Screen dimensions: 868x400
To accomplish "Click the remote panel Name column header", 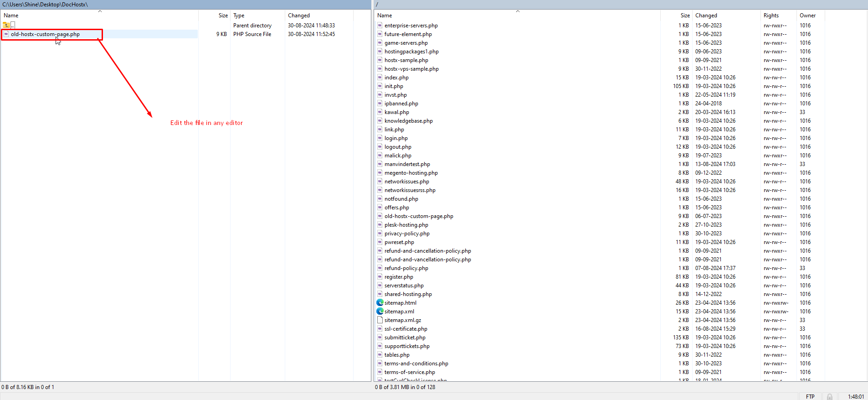I will pyautogui.click(x=385, y=16).
